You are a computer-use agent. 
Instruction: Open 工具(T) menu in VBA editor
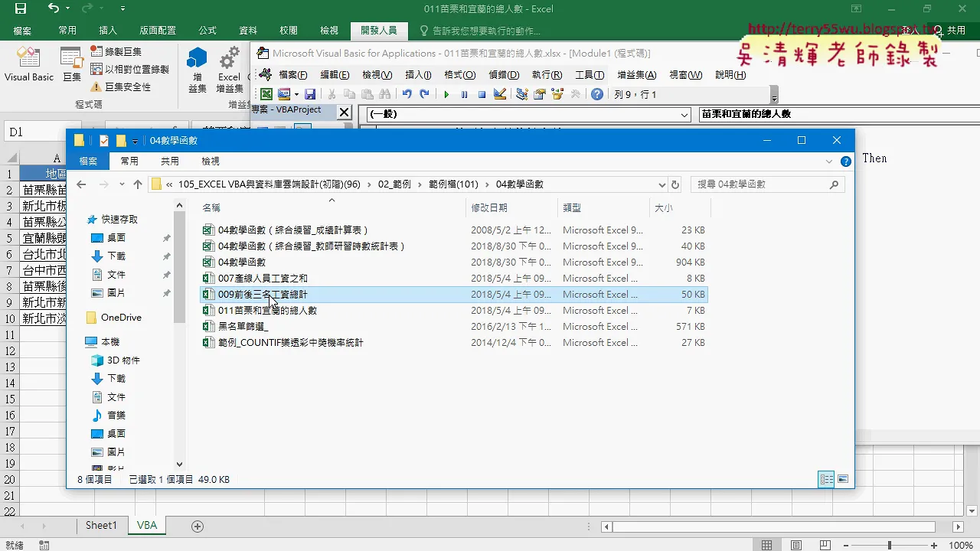(590, 75)
